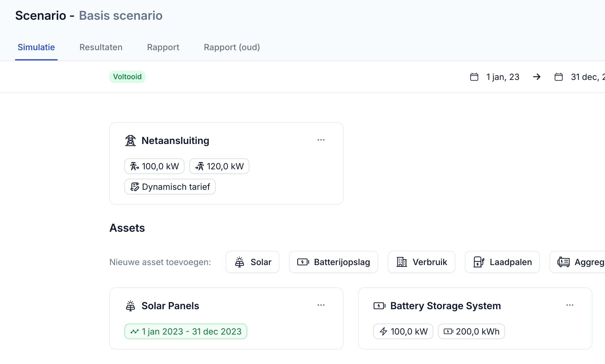
Task: Click the Solar Panels card icon
Action: pyautogui.click(x=130, y=306)
